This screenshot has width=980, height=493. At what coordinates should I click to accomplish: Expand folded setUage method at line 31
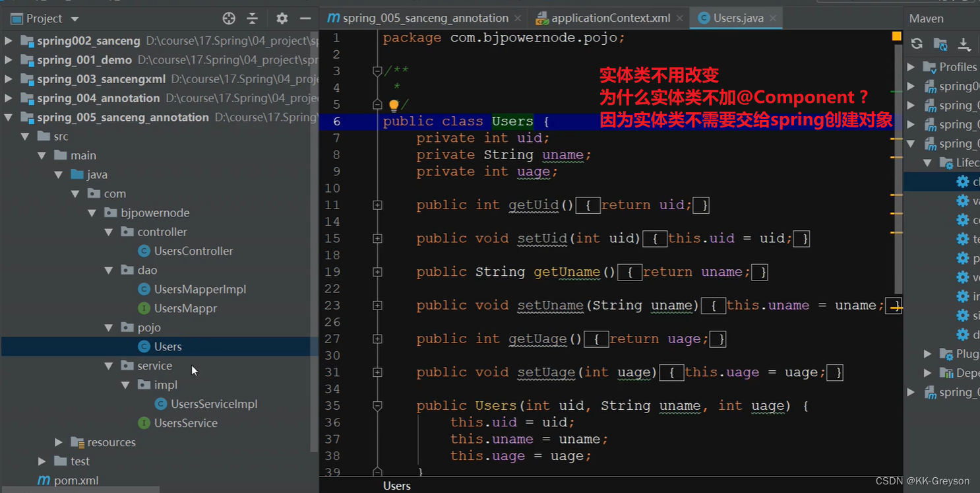[377, 372]
